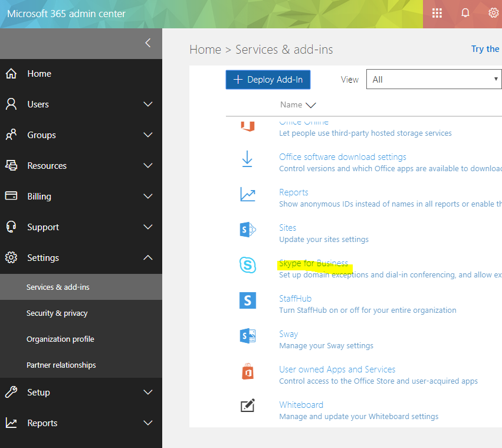Click the Home house icon in sidebar
Viewport: 502px width, 448px height.
click(11, 73)
